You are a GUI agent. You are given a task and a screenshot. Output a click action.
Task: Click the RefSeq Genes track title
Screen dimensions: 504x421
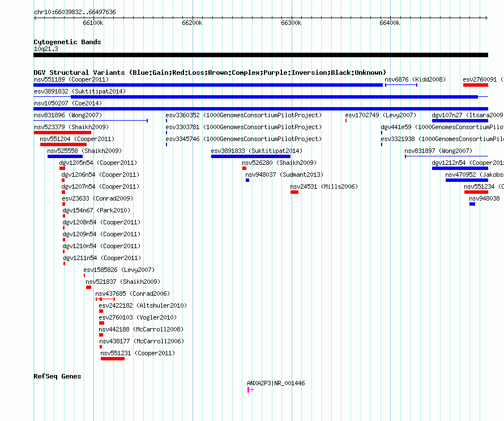click(58, 376)
